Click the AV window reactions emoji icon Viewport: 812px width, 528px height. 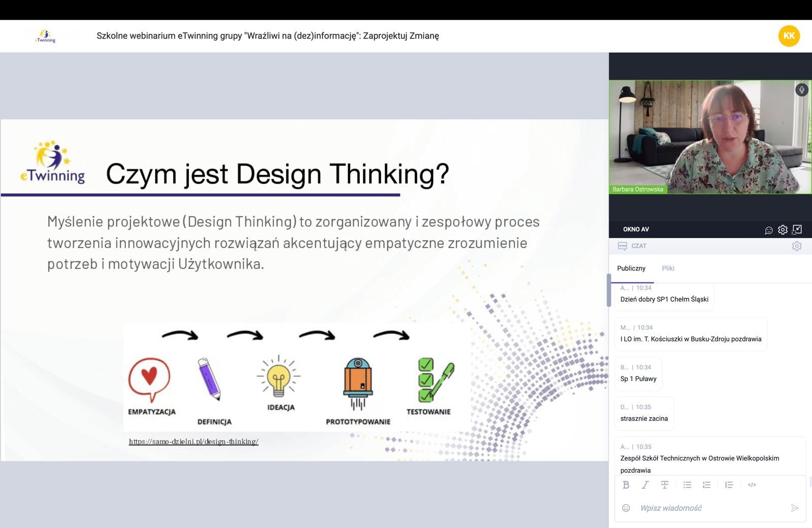coord(768,230)
